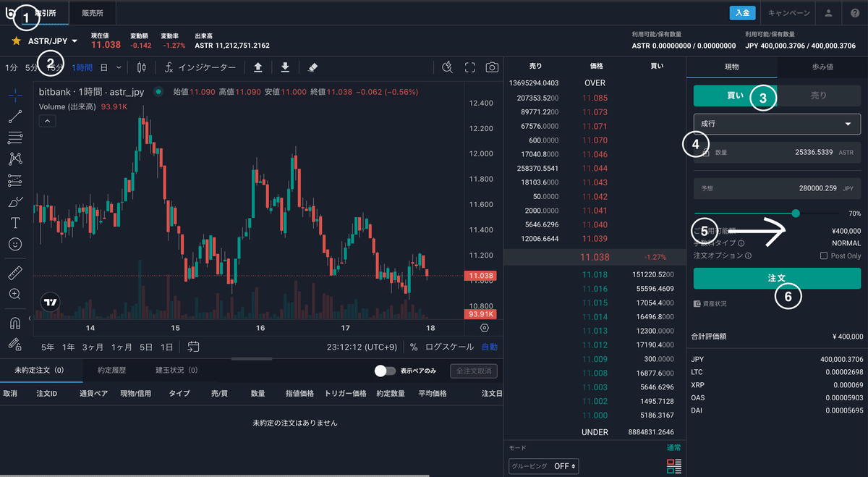This screenshot has height=477, width=868.
Task: Select the 1時間 interval
Action: [x=82, y=67]
